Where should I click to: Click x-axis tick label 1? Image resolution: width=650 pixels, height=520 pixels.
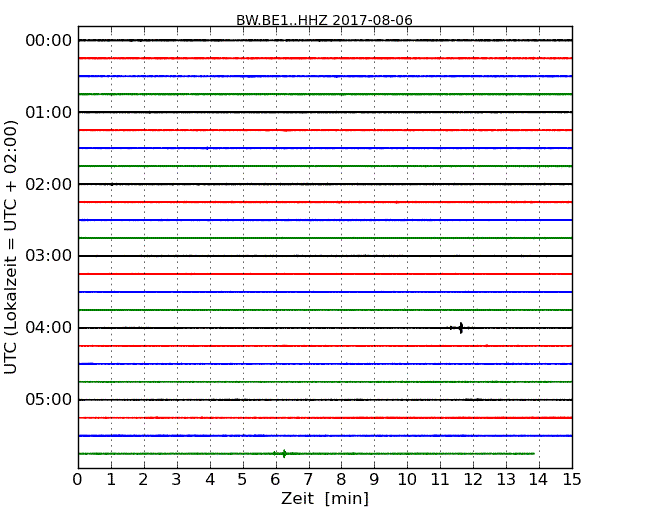pos(111,480)
